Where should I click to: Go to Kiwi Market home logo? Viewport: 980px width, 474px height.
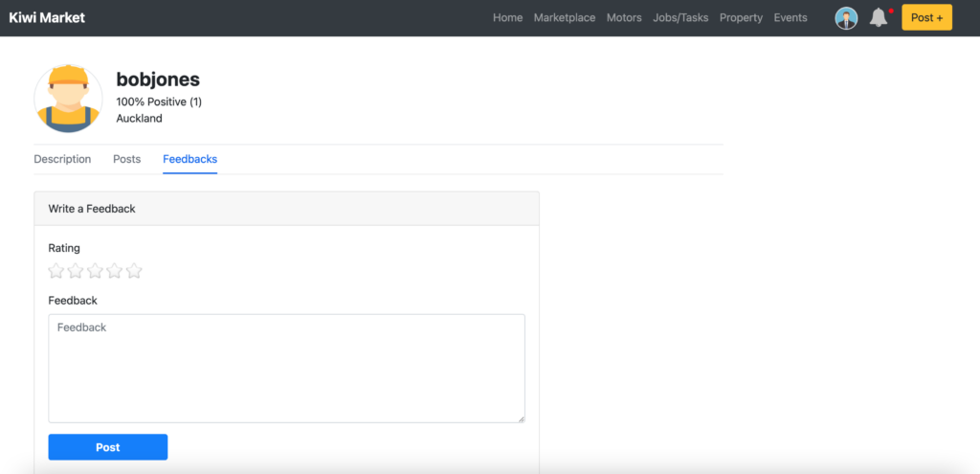coord(47,17)
